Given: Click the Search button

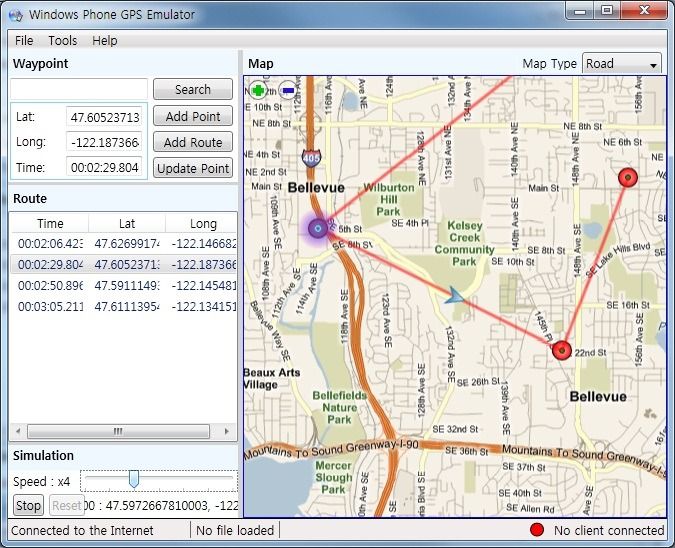Looking at the screenshot, I should pyautogui.click(x=193, y=89).
